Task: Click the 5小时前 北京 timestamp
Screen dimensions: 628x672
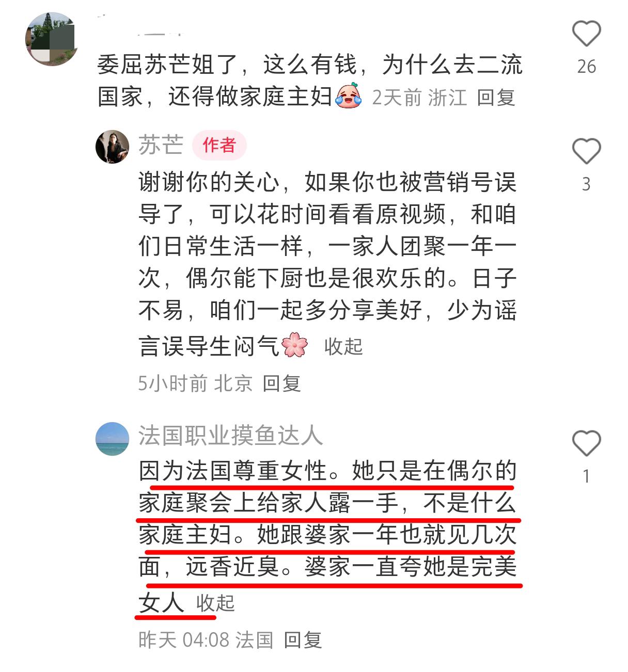Action: pos(195,383)
